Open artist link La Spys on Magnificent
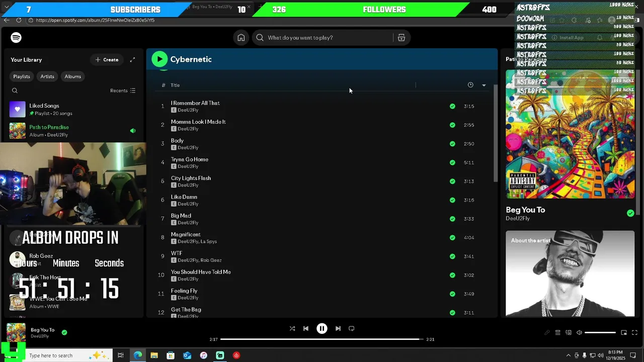 click(x=209, y=241)
